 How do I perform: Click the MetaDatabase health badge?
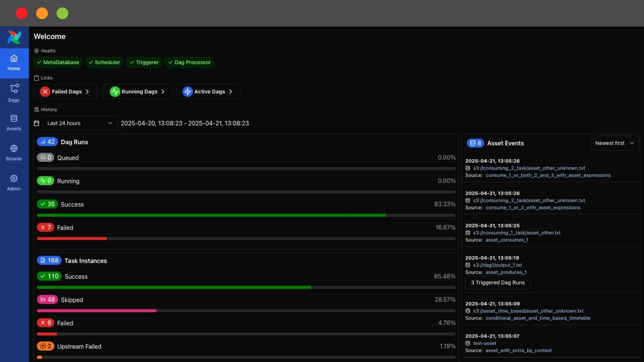[x=58, y=62]
